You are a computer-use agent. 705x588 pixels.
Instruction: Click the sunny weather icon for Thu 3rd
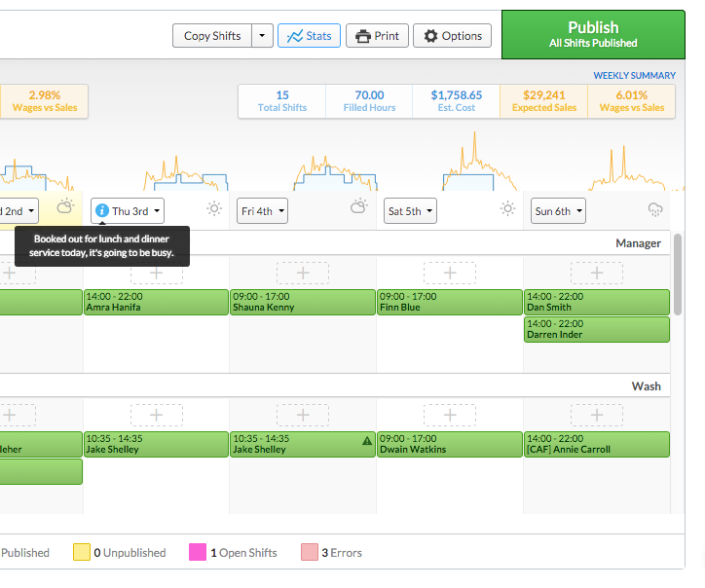point(214,209)
